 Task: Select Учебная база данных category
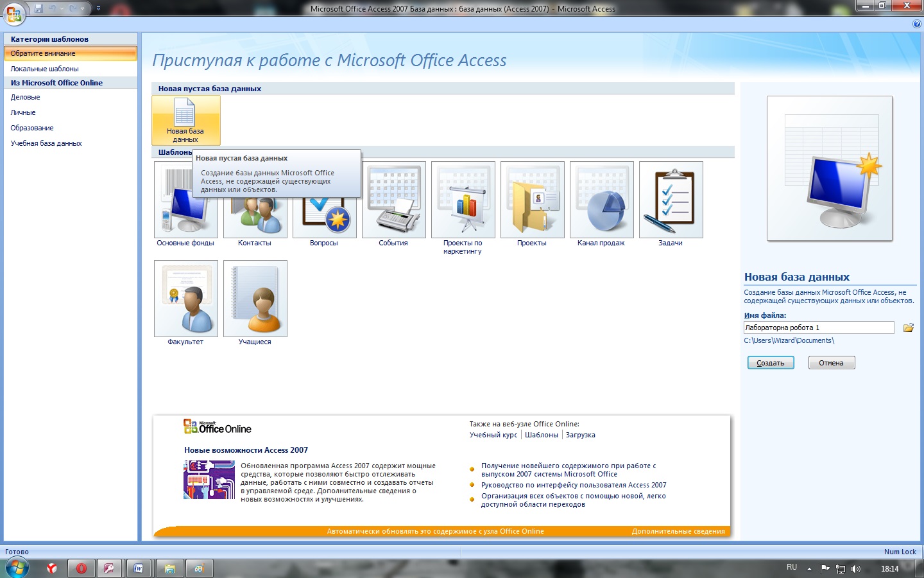coord(70,143)
